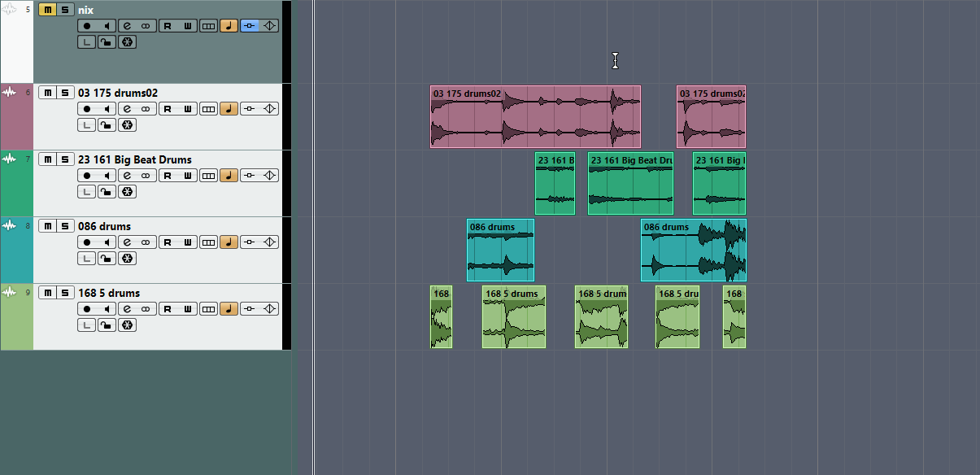
Task: Select the long 03 175 drums02 audio clip
Action: tap(535, 116)
